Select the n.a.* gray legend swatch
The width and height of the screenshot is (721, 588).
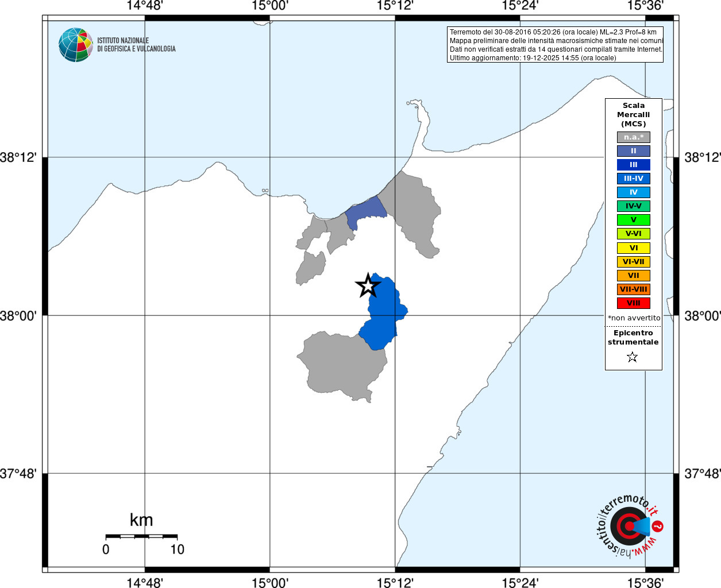634,137
